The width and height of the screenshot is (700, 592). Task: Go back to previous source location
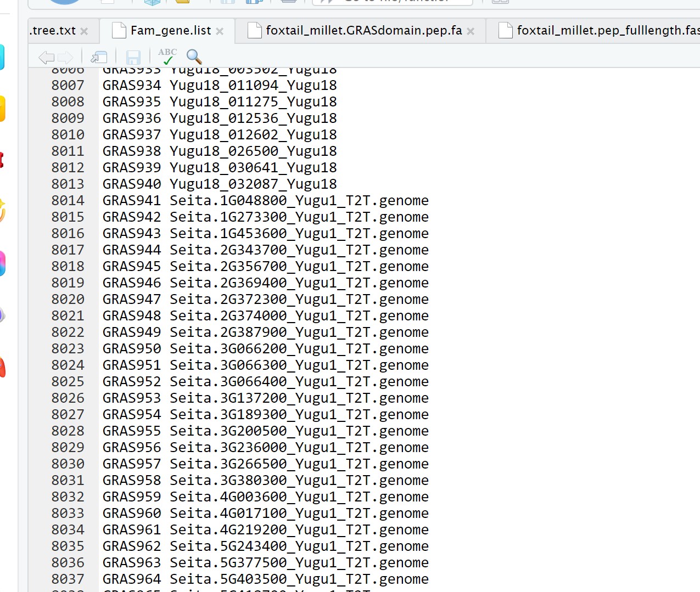(x=46, y=57)
